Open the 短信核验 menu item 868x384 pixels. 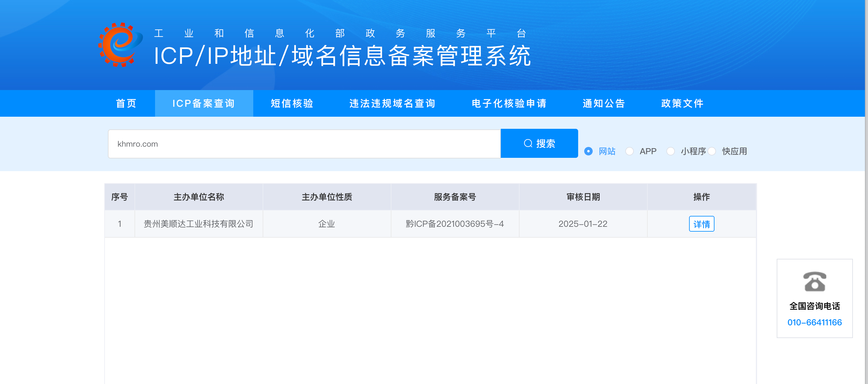coord(292,103)
